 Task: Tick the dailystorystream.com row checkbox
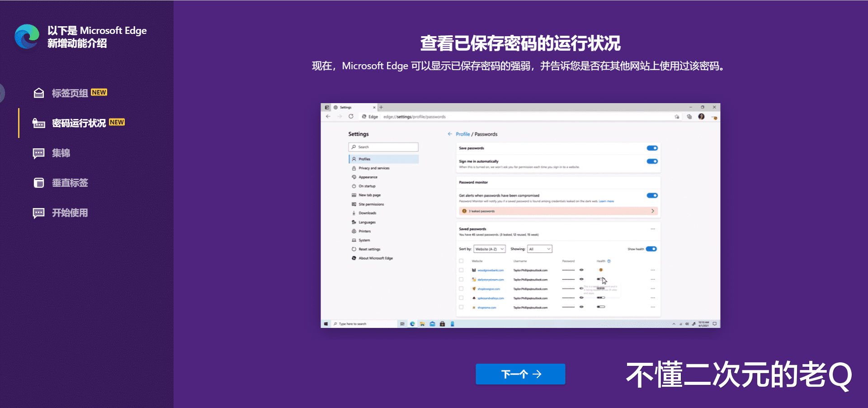(x=461, y=280)
